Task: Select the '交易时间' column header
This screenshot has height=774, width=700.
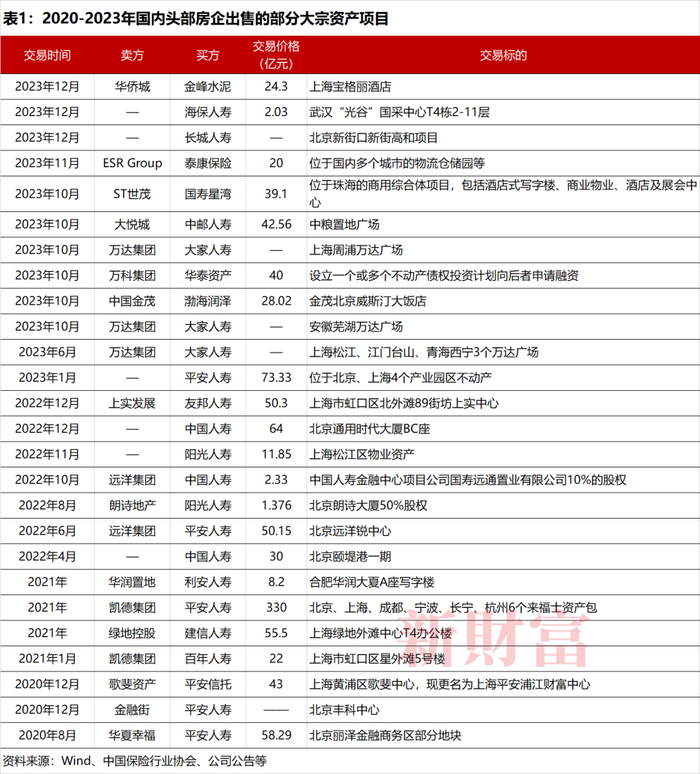Action: pos(47,55)
